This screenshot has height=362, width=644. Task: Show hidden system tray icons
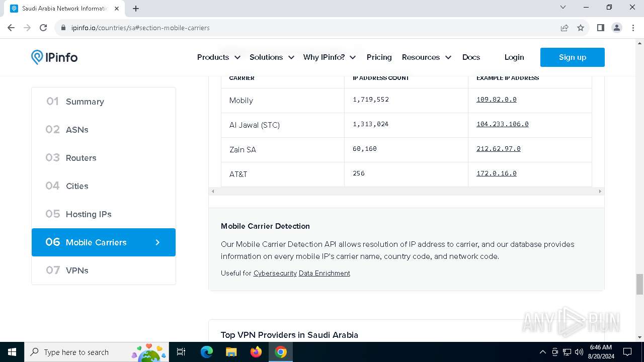click(542, 352)
